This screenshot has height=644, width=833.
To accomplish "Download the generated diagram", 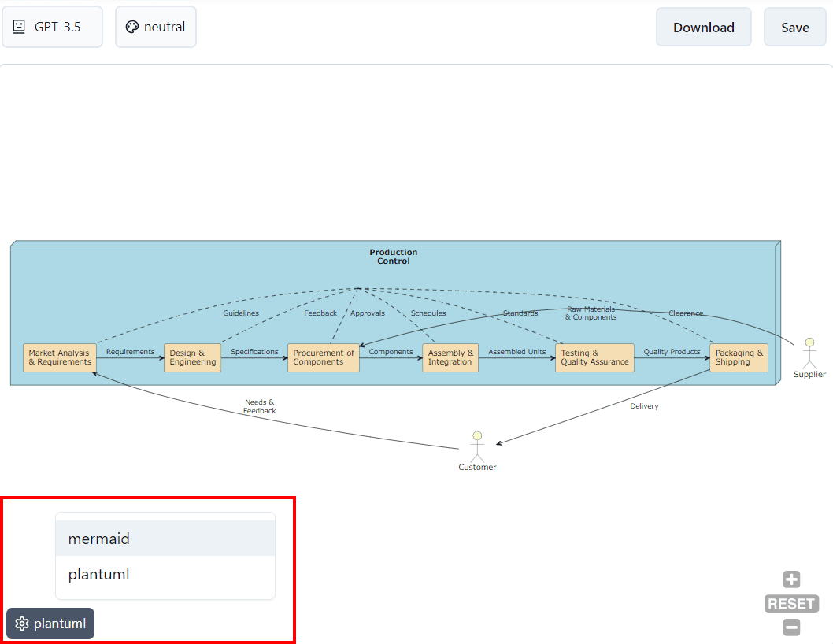I will click(703, 26).
